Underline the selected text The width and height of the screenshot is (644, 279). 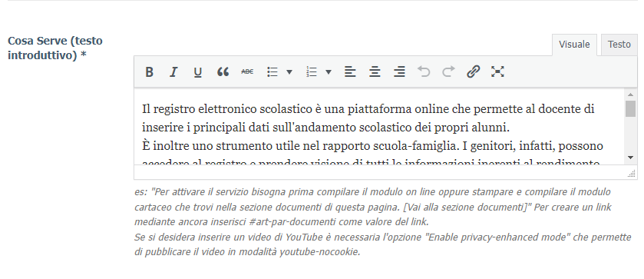pos(198,72)
